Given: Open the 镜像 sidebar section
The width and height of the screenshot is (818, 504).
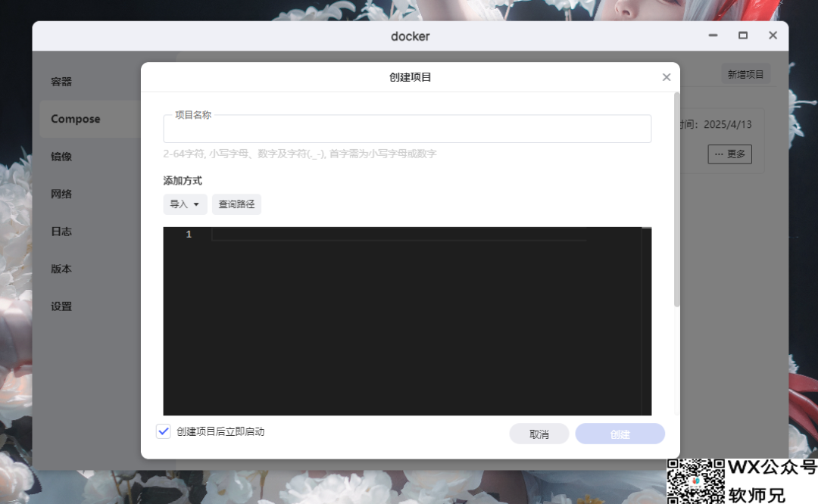Looking at the screenshot, I should pos(61,157).
